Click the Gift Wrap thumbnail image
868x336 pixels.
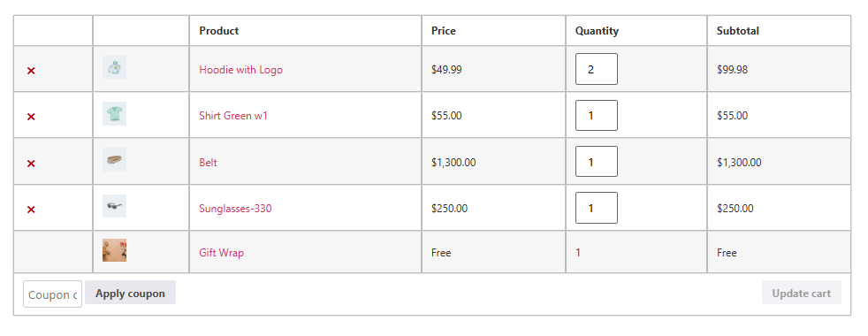[x=115, y=250]
